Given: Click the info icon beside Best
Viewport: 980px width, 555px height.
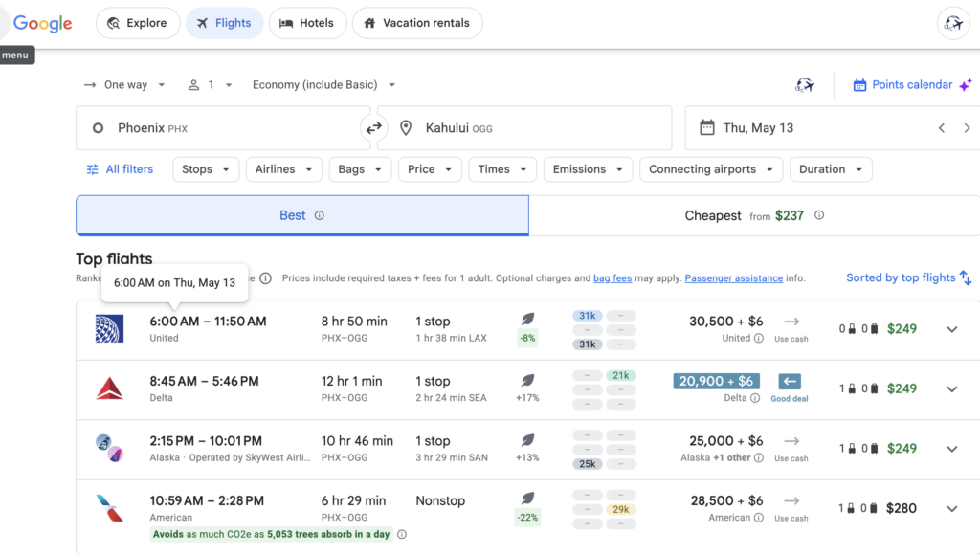Looking at the screenshot, I should (320, 215).
